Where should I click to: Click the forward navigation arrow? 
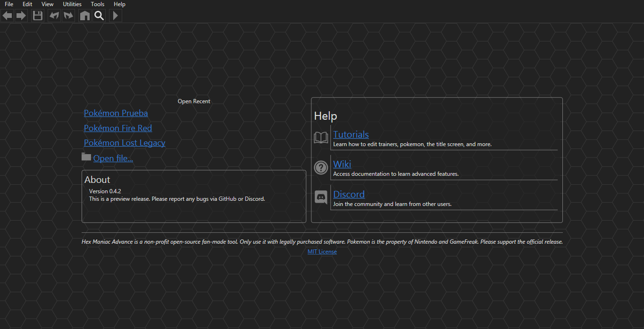[21, 15]
